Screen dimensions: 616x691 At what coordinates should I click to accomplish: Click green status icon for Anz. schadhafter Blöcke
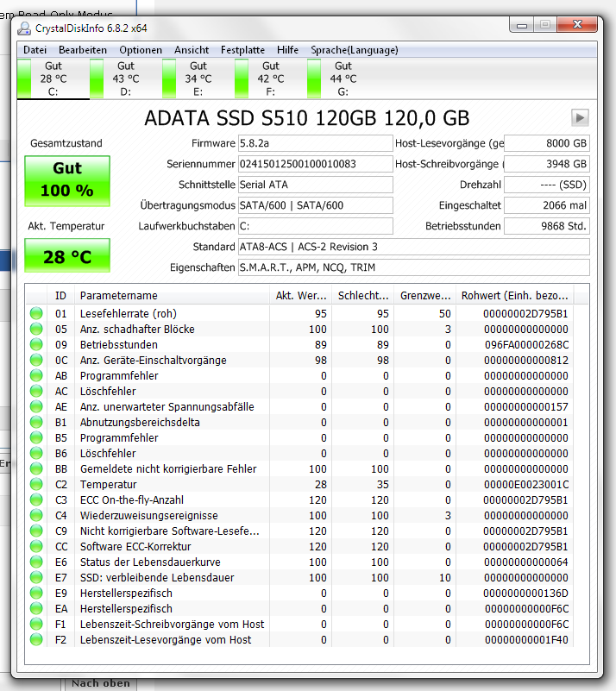coord(36,329)
